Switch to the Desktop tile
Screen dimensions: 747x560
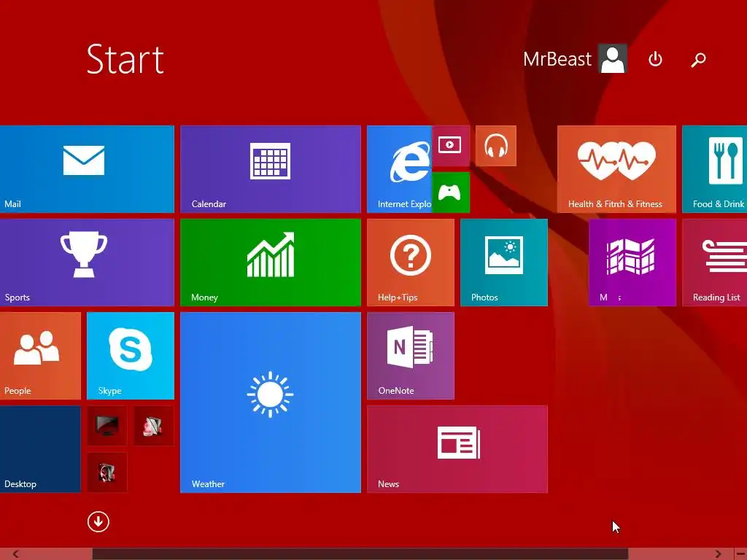click(41, 449)
